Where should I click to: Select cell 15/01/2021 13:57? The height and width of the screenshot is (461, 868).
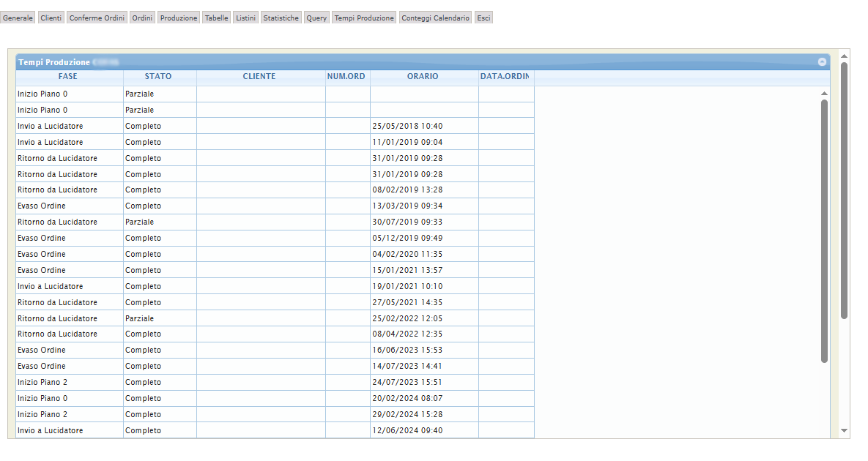pyautogui.click(x=424, y=270)
